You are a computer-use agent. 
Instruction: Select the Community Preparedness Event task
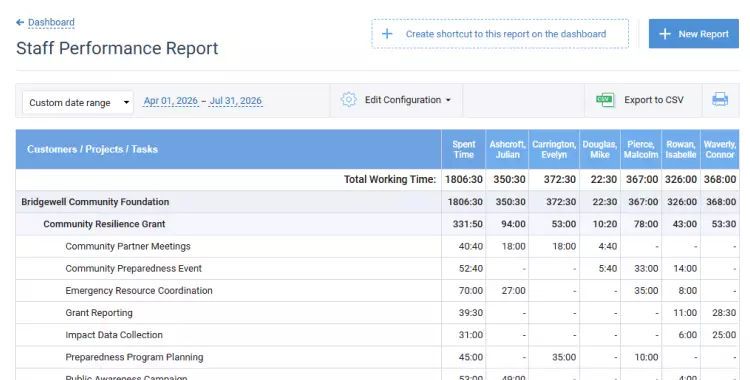click(133, 268)
